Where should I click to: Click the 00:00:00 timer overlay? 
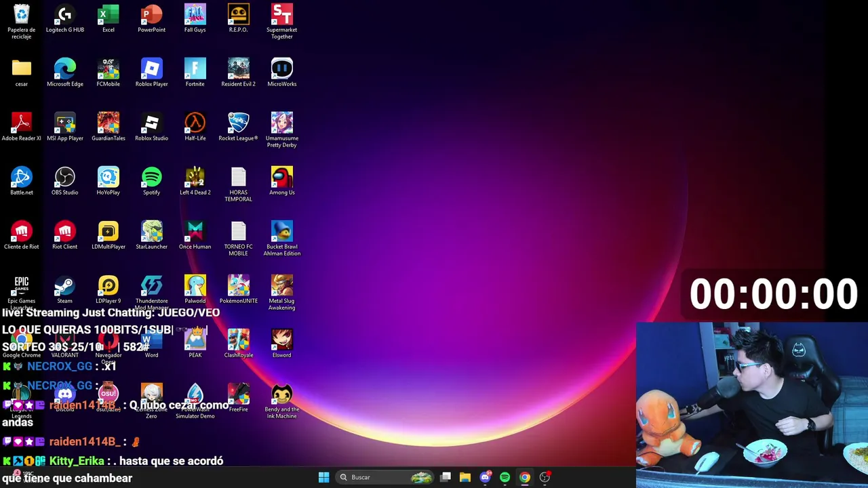[774, 294]
